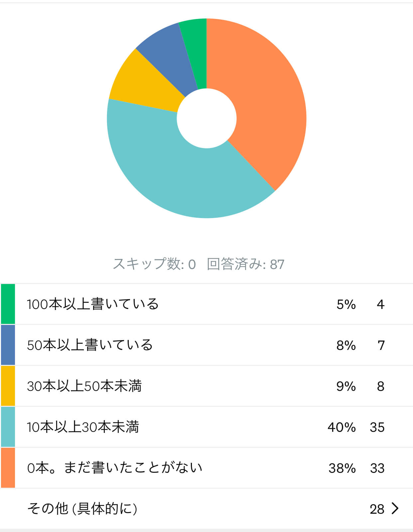The width and height of the screenshot is (413, 532).
Task: Click the green legend swatch for 100本以上
Action: point(8,304)
